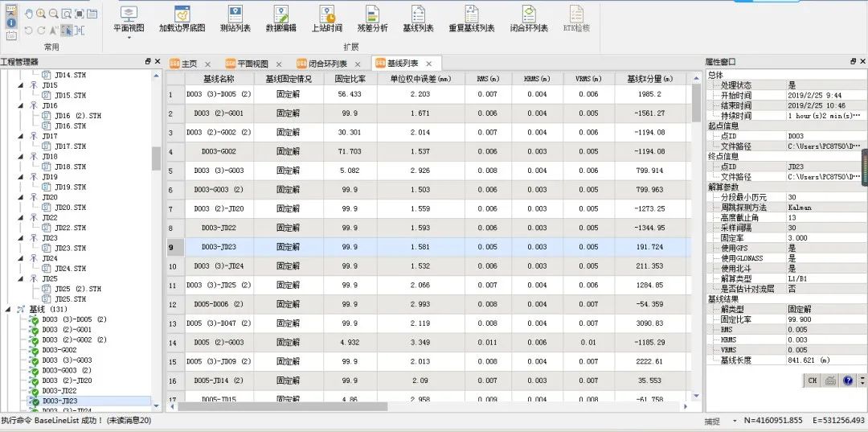Close the 闭合环列表 tab

pyautogui.click(x=358, y=64)
